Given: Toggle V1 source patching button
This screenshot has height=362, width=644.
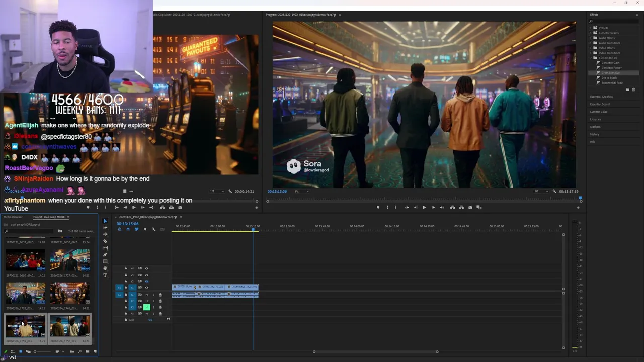Looking at the screenshot, I should click(119, 288).
